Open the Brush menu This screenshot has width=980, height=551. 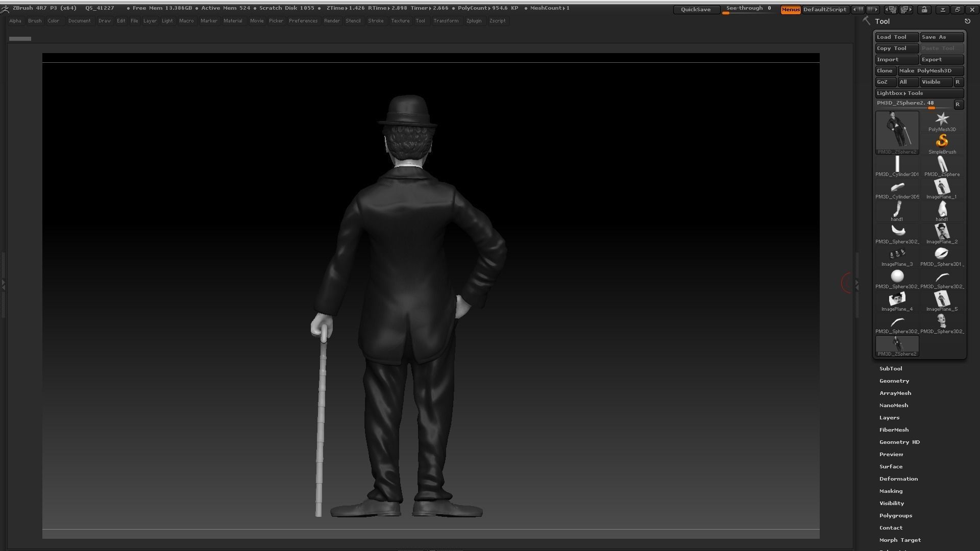[x=35, y=21]
